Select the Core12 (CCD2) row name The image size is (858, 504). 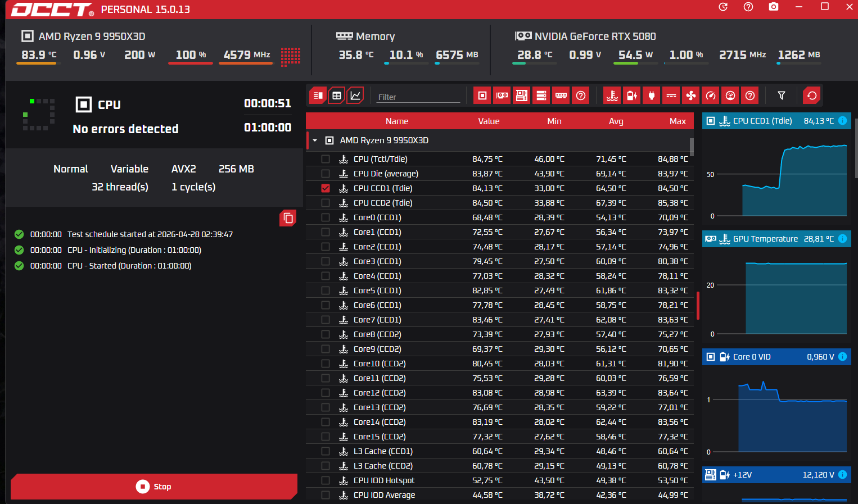(x=380, y=393)
